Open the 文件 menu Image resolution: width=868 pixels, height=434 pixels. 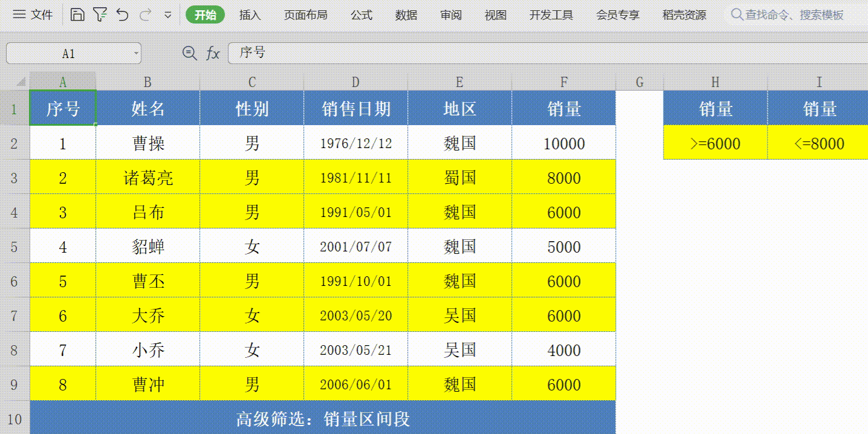pos(42,13)
